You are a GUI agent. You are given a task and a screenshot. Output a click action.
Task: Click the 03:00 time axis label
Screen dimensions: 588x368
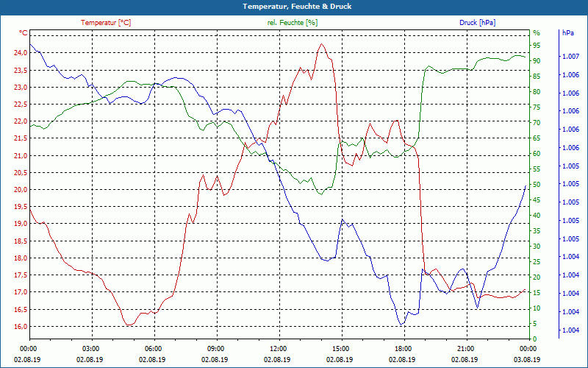click(90, 349)
